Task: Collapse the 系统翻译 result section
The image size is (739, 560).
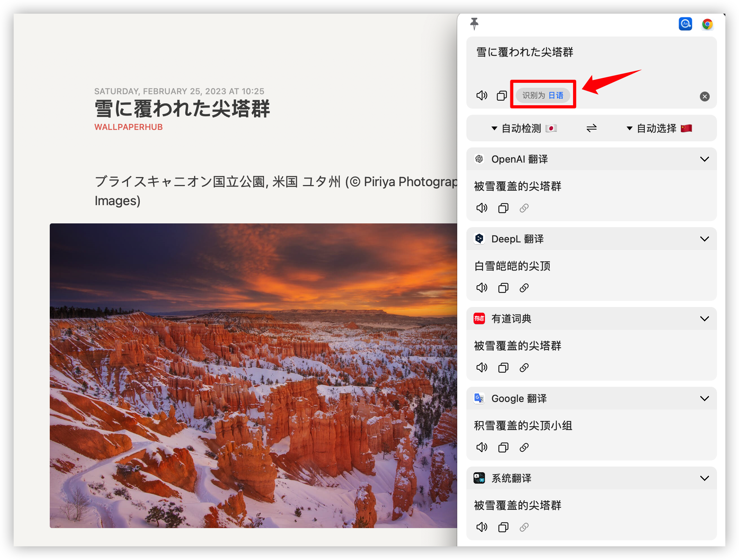Action: click(704, 478)
